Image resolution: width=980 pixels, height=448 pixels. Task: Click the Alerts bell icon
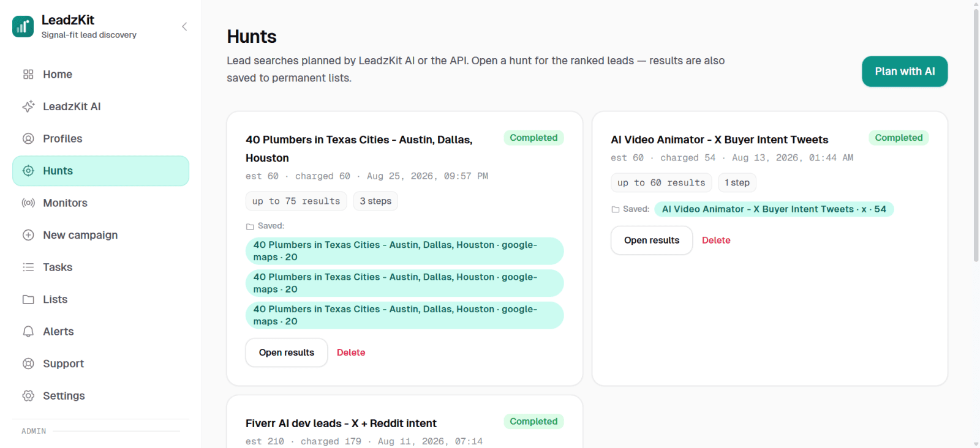pyautogui.click(x=28, y=331)
